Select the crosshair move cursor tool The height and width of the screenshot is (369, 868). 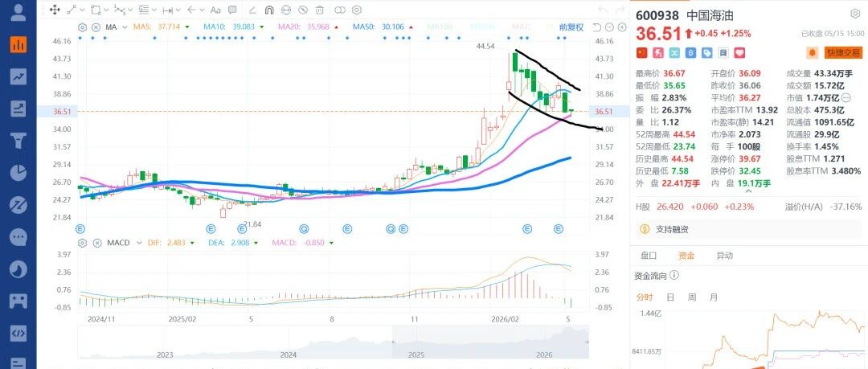point(55,10)
